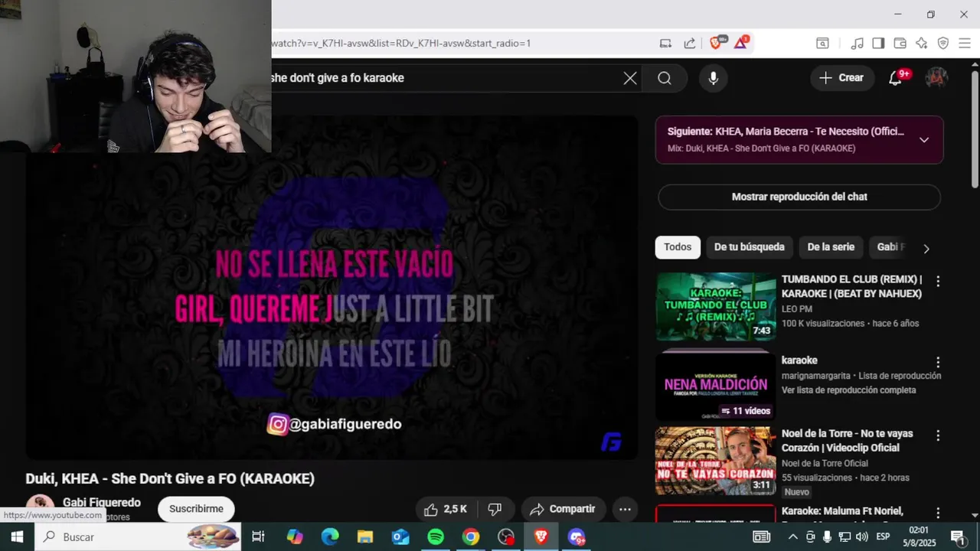Click the video player to pause
Screen dimensions: 980x551
click(x=332, y=288)
